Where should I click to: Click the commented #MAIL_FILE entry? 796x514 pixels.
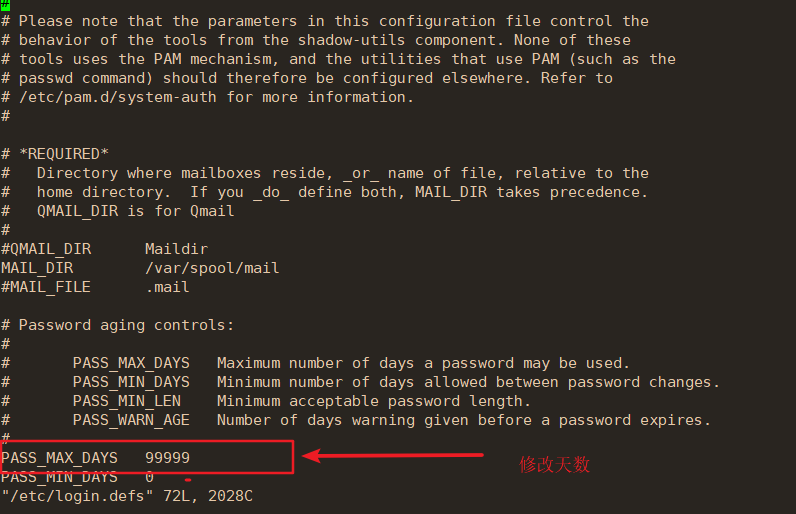[x=46, y=287]
